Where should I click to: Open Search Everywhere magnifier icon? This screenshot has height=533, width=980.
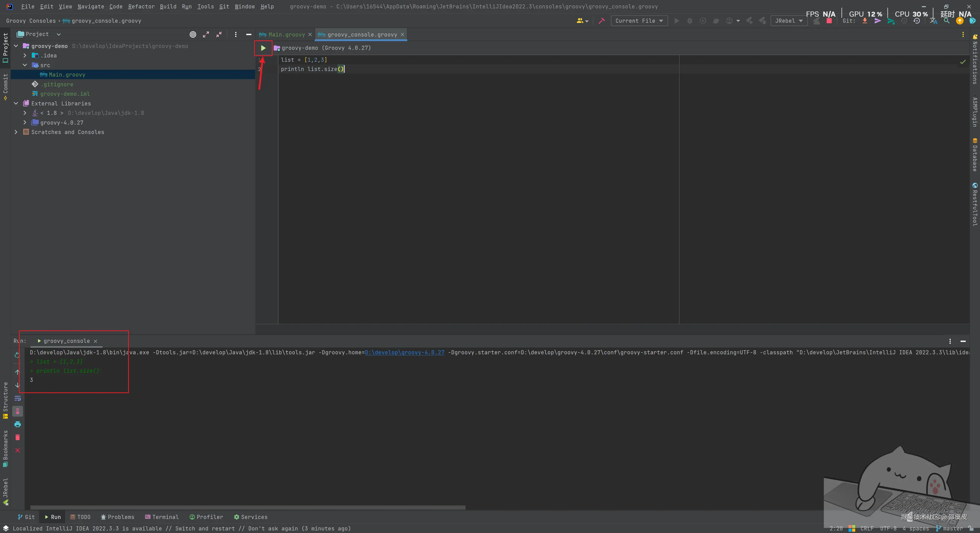(x=947, y=21)
